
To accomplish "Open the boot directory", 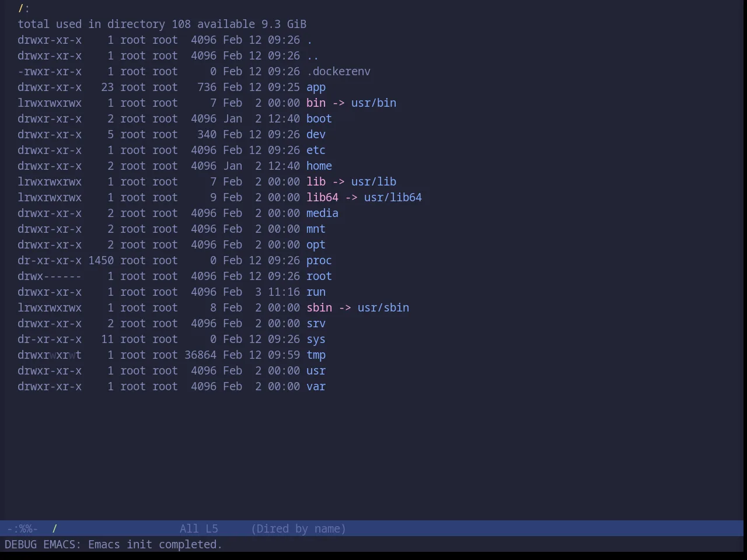I will click(319, 119).
